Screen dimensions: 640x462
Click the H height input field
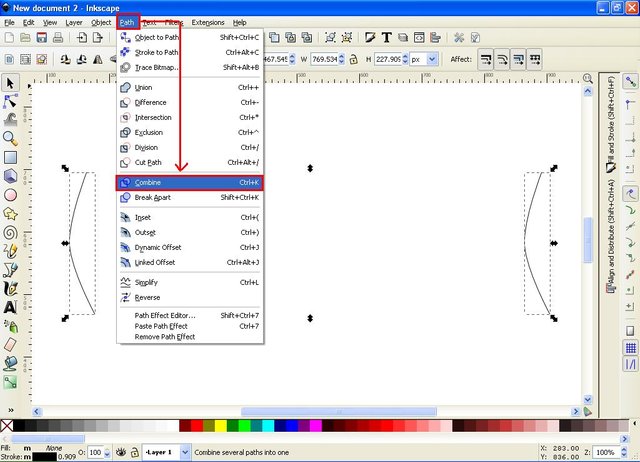click(388, 60)
